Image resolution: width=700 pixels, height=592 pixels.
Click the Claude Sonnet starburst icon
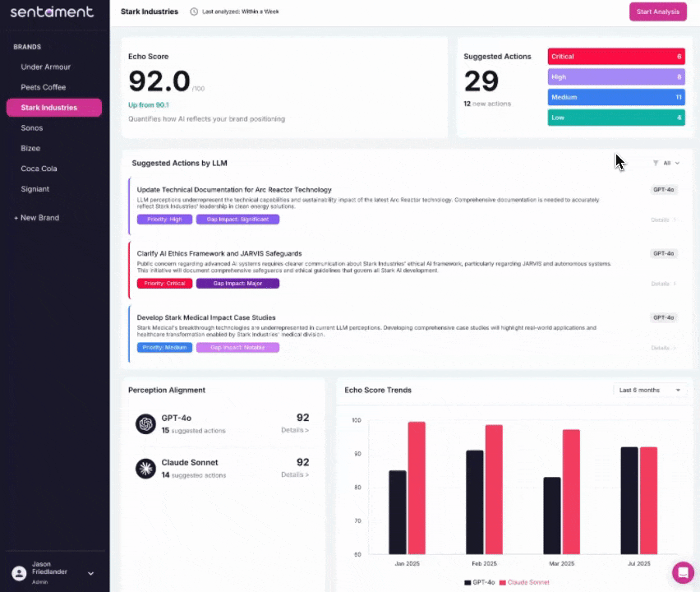pyautogui.click(x=145, y=468)
